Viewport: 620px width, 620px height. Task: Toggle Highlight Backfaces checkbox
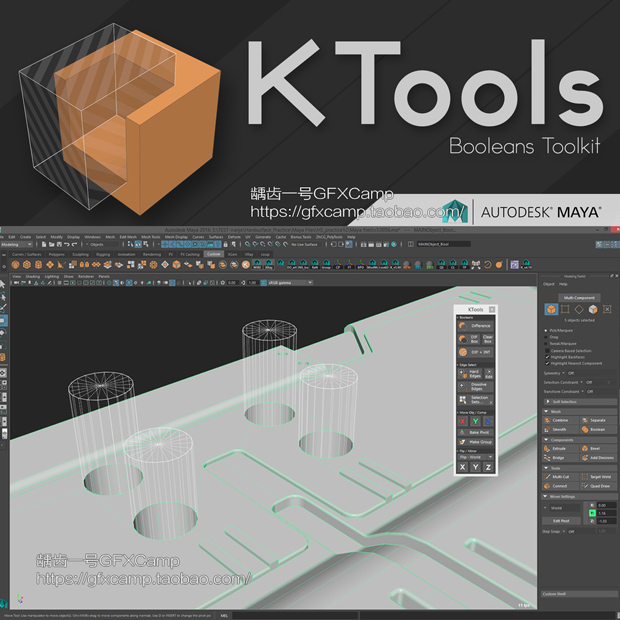click(x=548, y=357)
